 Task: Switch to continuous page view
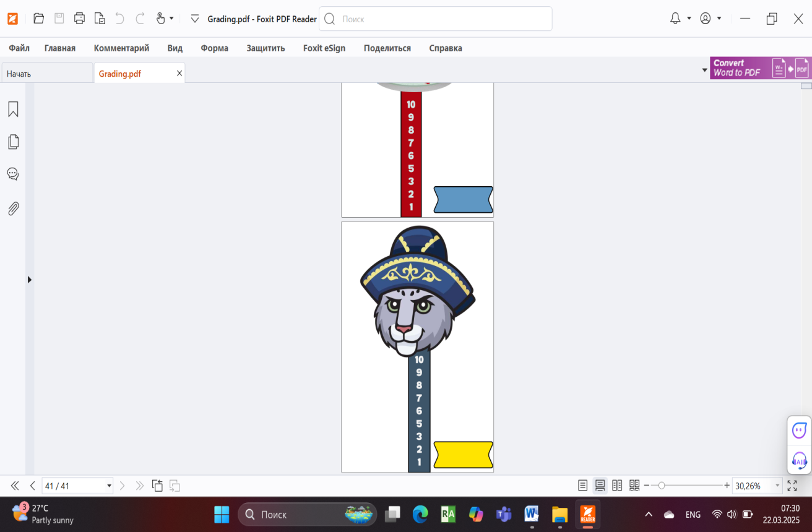click(x=600, y=486)
